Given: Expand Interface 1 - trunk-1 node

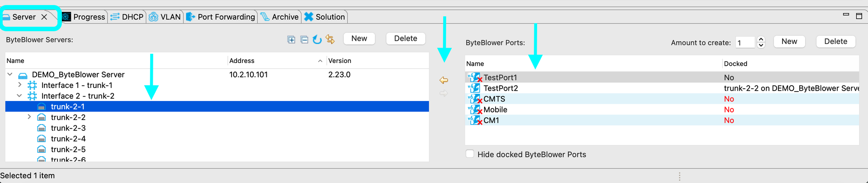Looking at the screenshot, I should (20, 85).
